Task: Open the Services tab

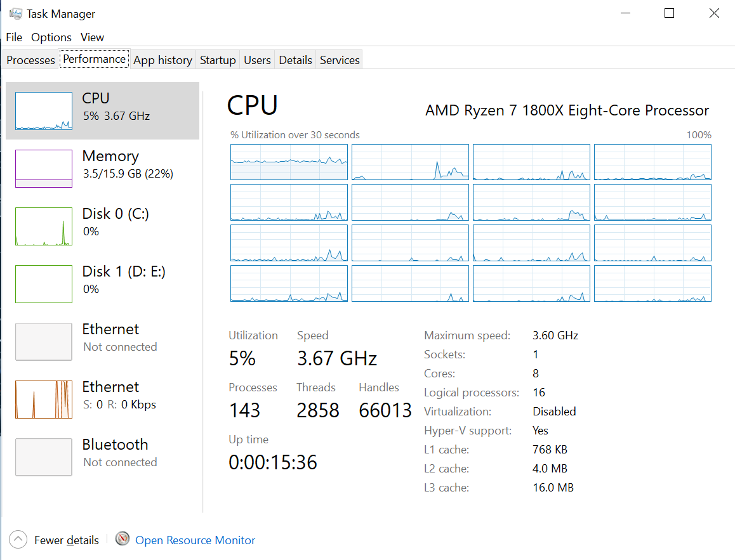Action: [340, 60]
